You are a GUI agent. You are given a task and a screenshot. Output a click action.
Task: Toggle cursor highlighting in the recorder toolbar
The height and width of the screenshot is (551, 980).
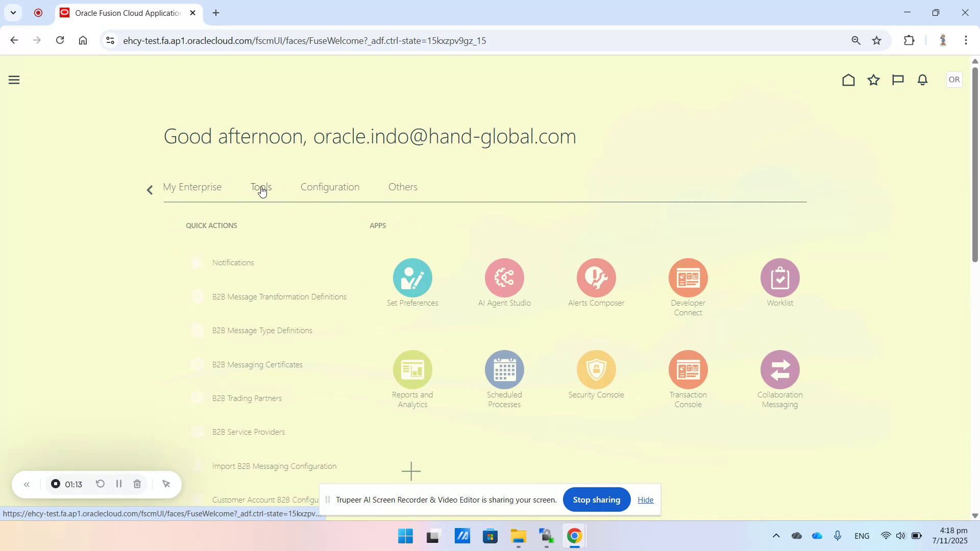[166, 484]
